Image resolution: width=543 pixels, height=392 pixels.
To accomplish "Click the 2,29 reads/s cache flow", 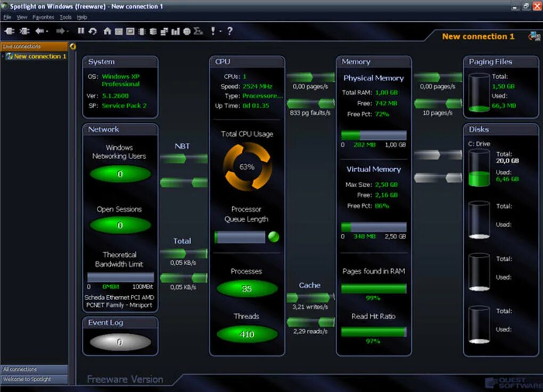I will click(x=310, y=322).
